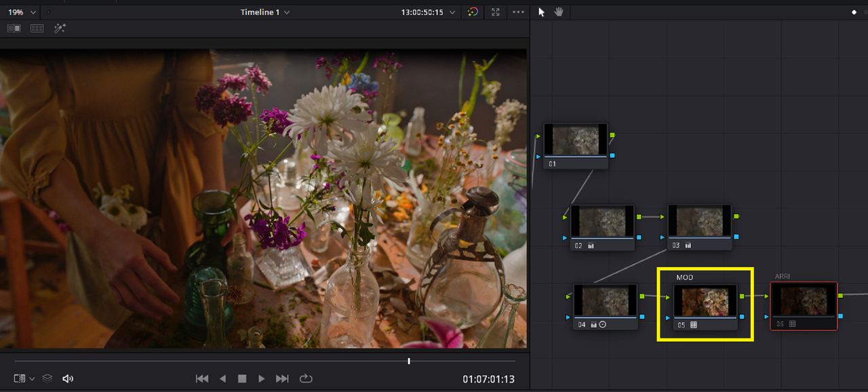The width and height of the screenshot is (868, 392).
Task: Open the 19% viewer zoom dropdown
Action: (22, 12)
